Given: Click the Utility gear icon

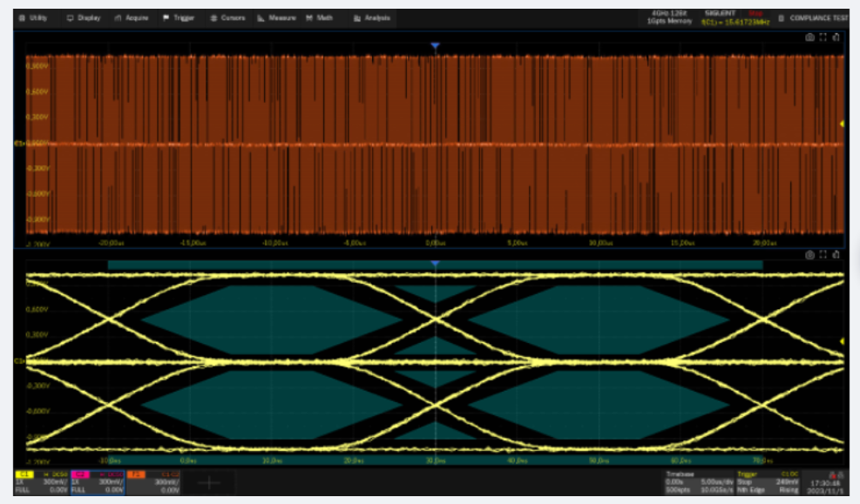Looking at the screenshot, I should coord(22,18).
